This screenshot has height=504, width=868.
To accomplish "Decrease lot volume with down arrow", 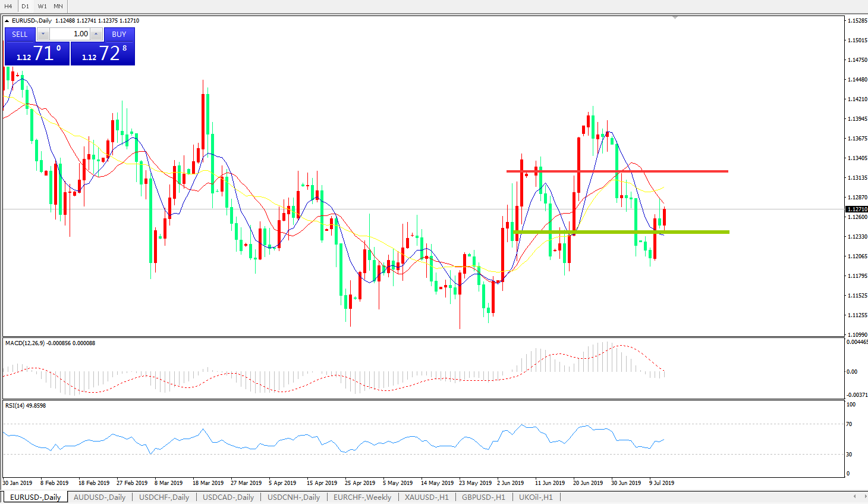I will pos(43,34).
